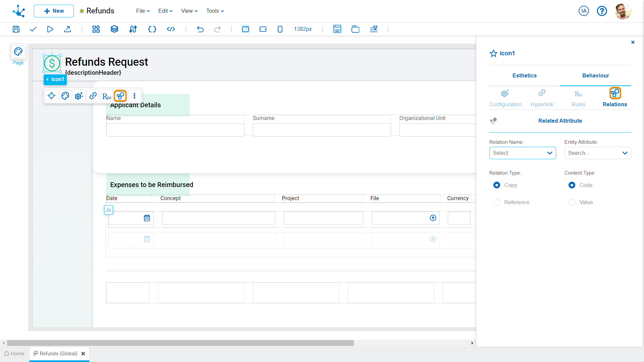Click Redo button in toolbar
The width and height of the screenshot is (644, 362).
217,29
